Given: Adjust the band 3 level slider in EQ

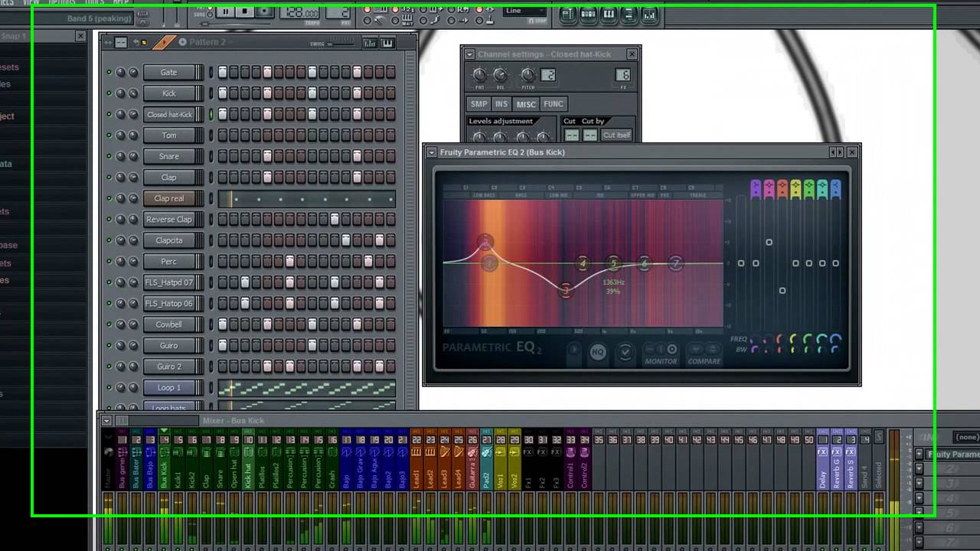Looking at the screenshot, I should click(782, 291).
